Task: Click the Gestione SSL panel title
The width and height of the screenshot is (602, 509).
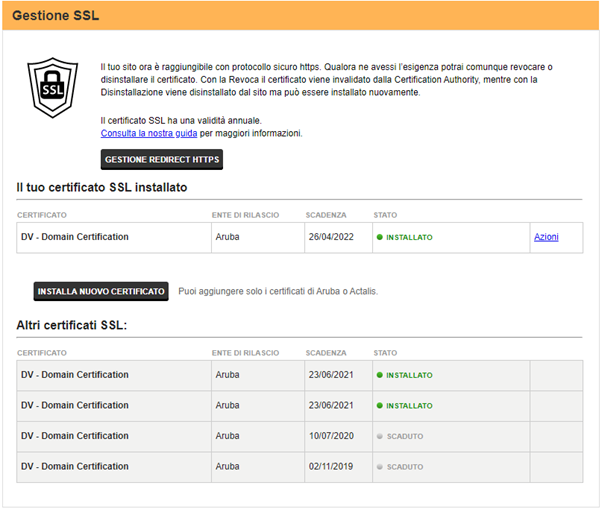Action: 55,17
